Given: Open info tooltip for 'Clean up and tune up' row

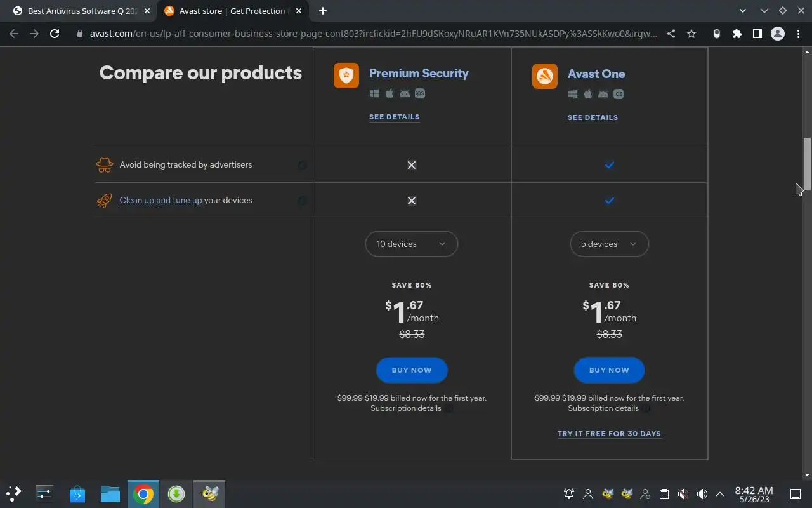Looking at the screenshot, I should click(303, 201).
